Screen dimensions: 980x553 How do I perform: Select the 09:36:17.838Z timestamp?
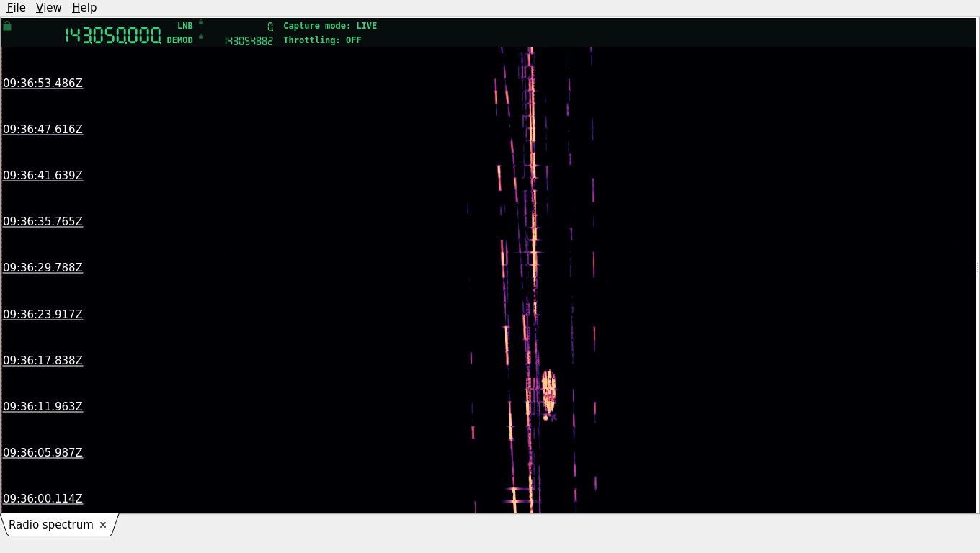click(x=43, y=361)
